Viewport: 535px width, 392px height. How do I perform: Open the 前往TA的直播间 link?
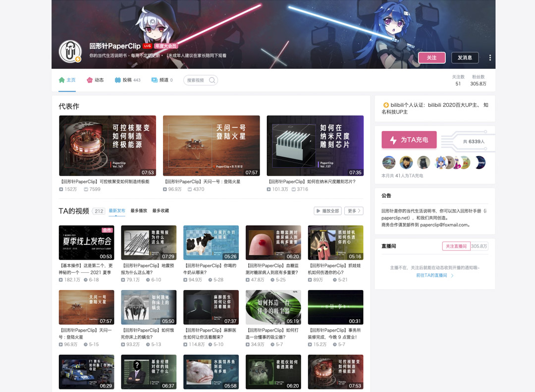coord(435,275)
